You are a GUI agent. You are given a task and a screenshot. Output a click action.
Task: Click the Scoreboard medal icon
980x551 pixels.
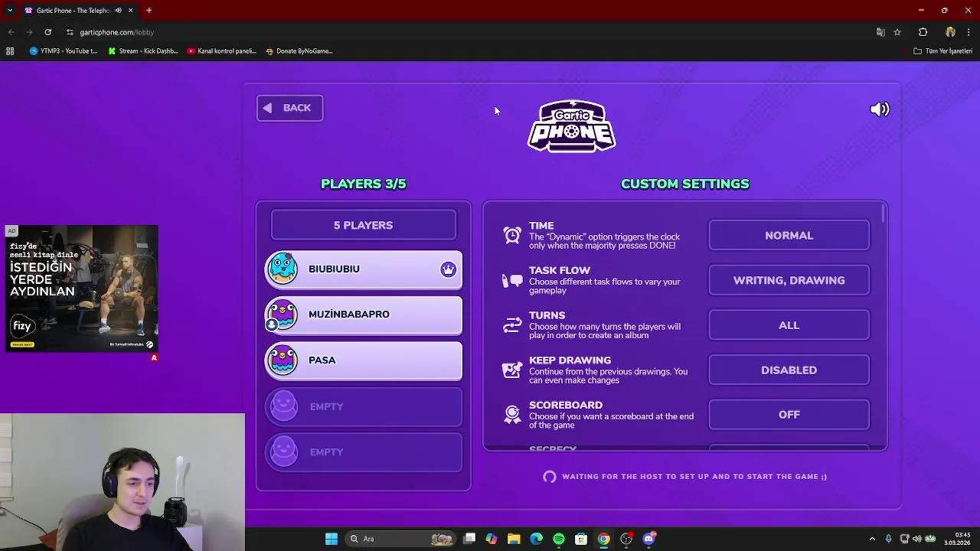[x=512, y=415]
